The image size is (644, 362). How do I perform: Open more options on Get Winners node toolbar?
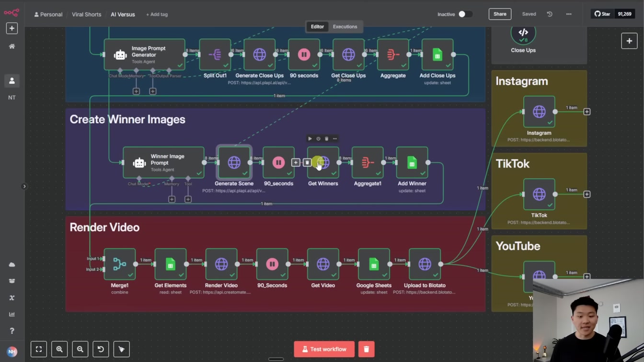coord(335,139)
